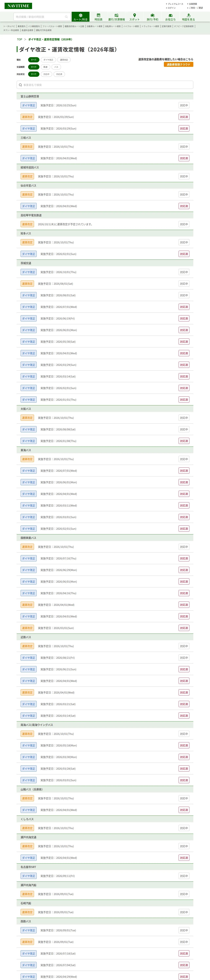Click the magnifier icon in 事業者名で検索 field

pyautogui.click(x=21, y=85)
